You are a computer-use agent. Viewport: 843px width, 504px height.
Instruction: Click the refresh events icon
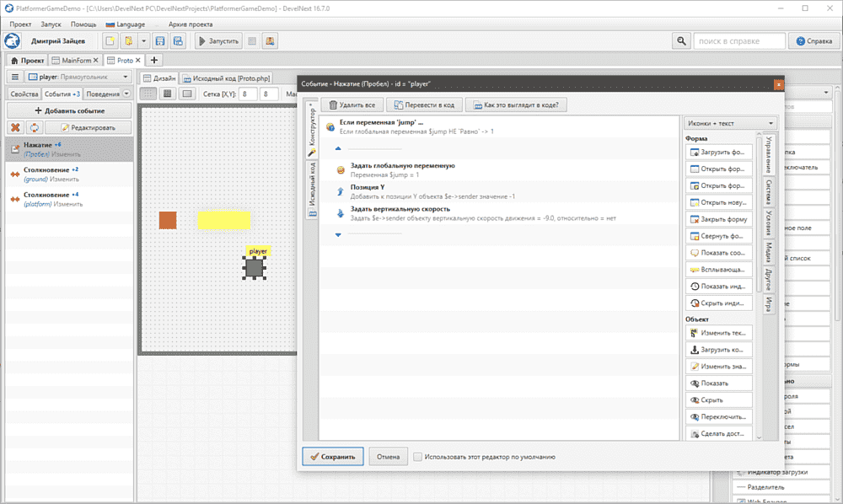(x=34, y=127)
